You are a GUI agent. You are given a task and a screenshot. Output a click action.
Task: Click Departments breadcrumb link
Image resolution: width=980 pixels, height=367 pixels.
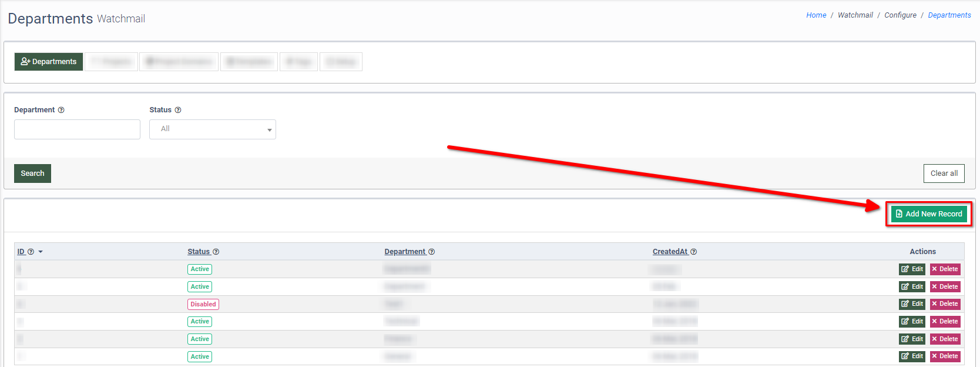click(949, 15)
